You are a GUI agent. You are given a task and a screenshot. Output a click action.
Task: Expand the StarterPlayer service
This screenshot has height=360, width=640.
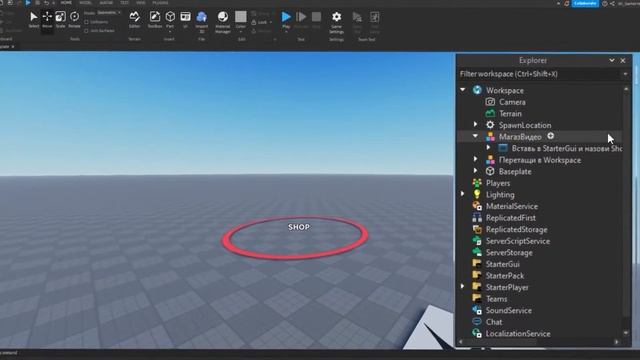point(462,287)
